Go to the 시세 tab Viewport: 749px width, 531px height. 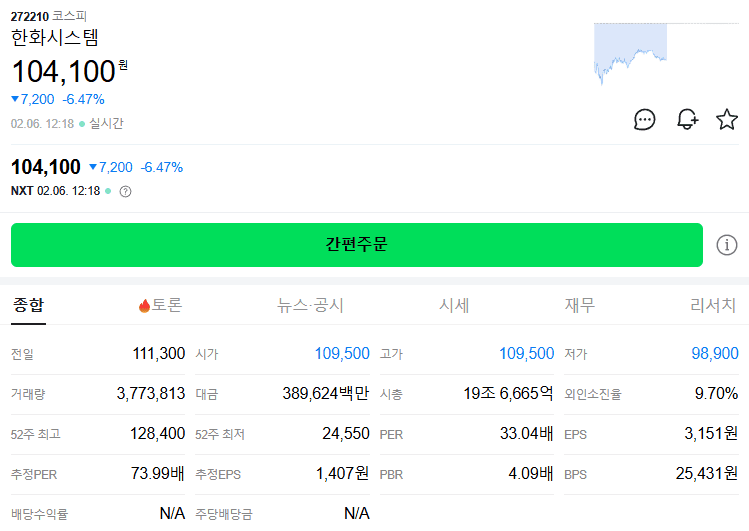454,305
